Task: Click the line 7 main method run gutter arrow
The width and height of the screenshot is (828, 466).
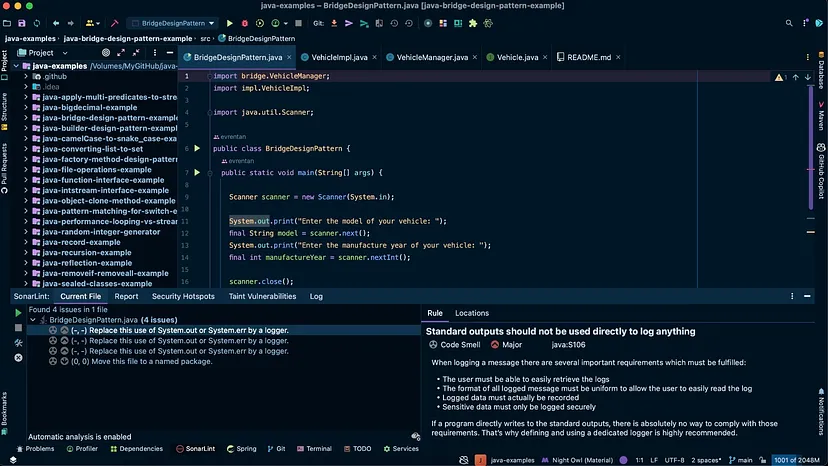Action: coord(197,172)
